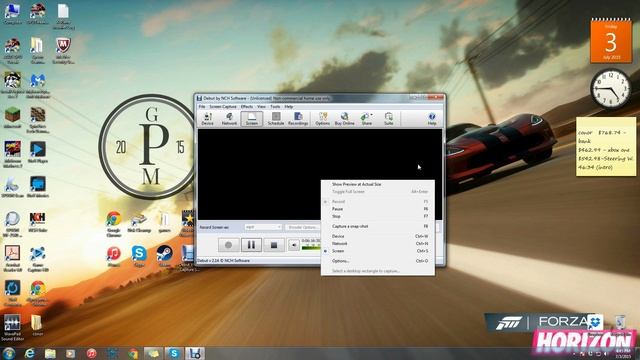Select Network in the context menu

click(x=378, y=244)
